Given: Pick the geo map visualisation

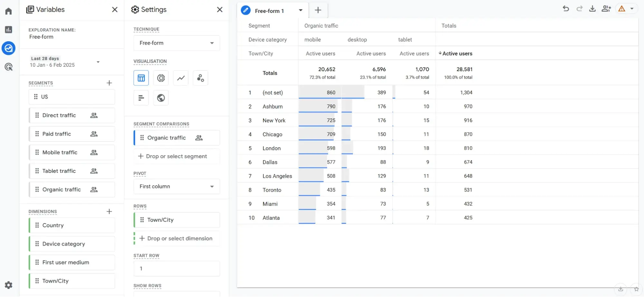Looking at the screenshot, I should (x=161, y=98).
